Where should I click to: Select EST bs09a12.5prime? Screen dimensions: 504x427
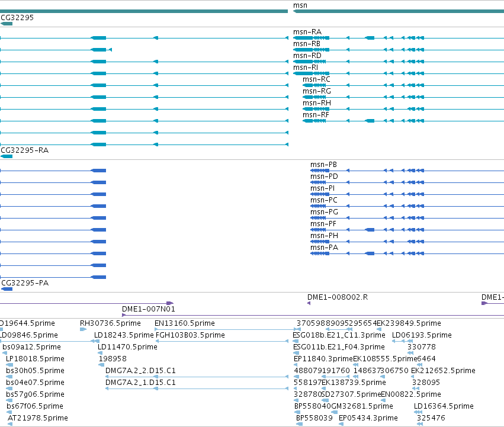tap(31, 347)
